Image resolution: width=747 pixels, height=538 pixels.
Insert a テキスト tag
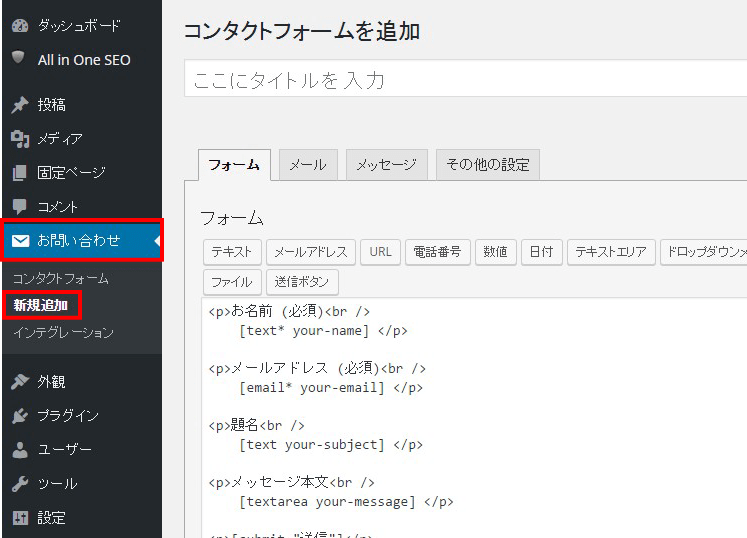tap(232, 252)
